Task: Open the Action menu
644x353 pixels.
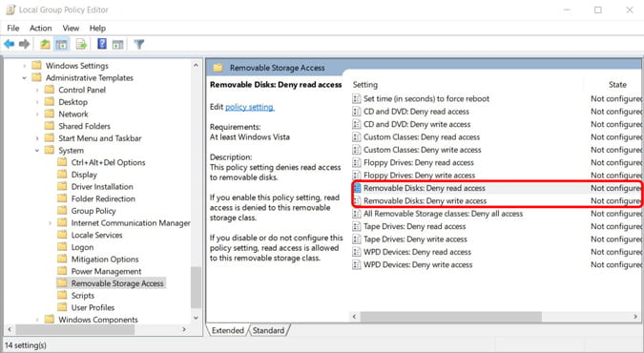Action: (x=41, y=28)
